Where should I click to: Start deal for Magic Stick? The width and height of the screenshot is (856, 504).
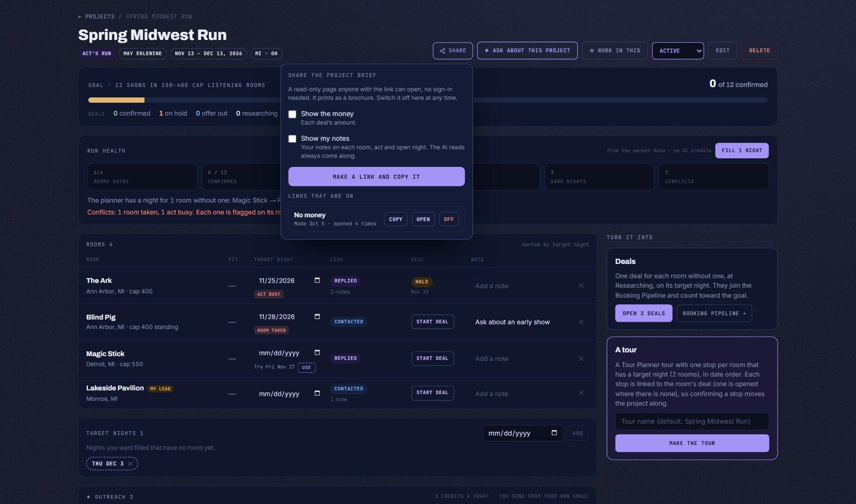click(x=432, y=359)
